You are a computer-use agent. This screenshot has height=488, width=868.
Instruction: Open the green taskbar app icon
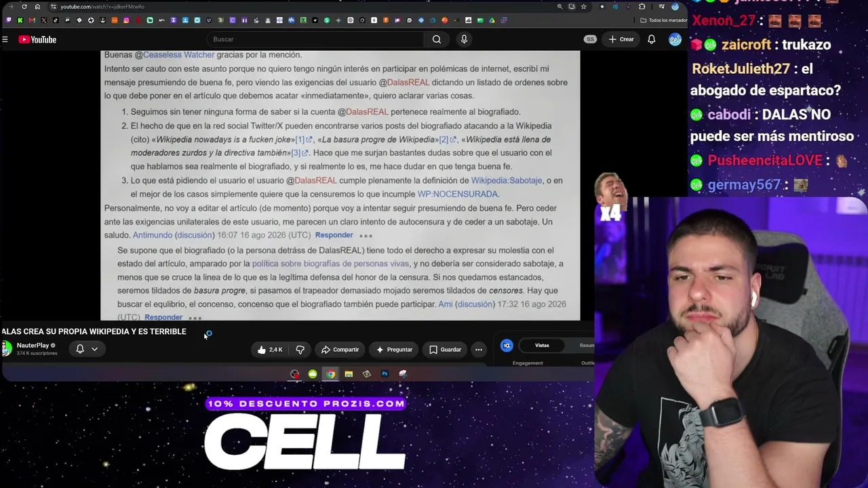pyautogui.click(x=313, y=374)
